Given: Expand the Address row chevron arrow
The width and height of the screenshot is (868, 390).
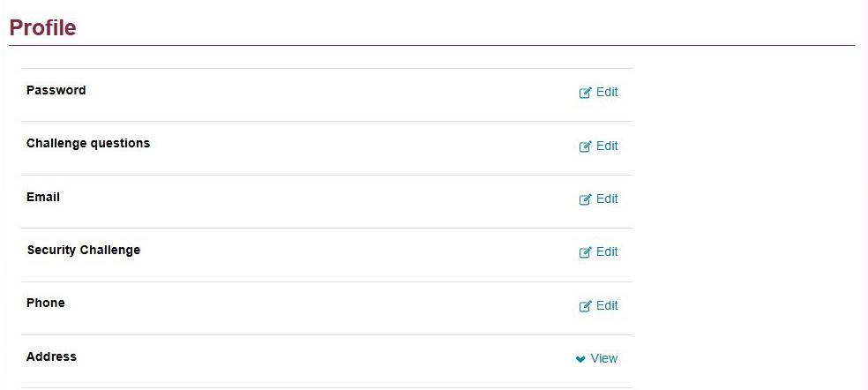Looking at the screenshot, I should tap(580, 359).
